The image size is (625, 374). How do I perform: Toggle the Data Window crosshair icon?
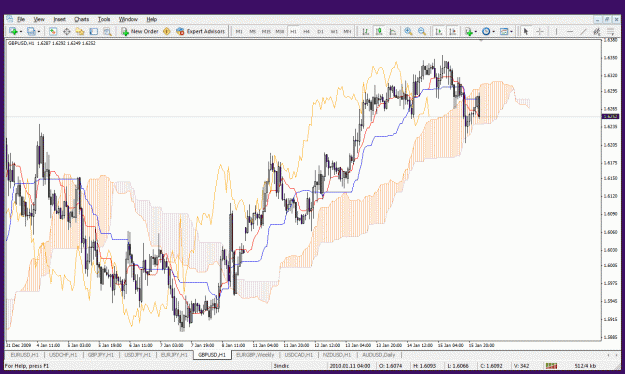67,31
